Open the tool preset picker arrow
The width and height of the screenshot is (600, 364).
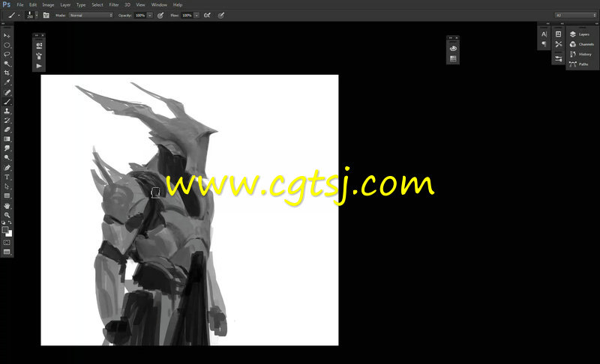pos(19,15)
